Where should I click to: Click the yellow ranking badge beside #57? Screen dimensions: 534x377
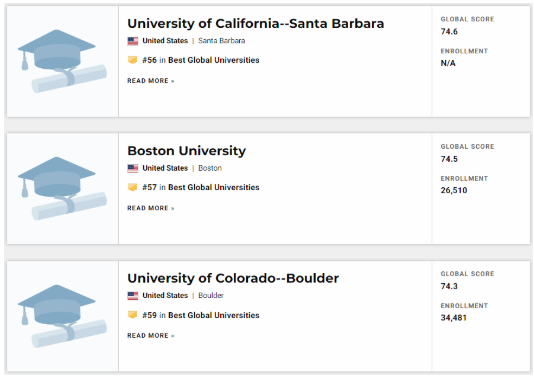point(132,187)
